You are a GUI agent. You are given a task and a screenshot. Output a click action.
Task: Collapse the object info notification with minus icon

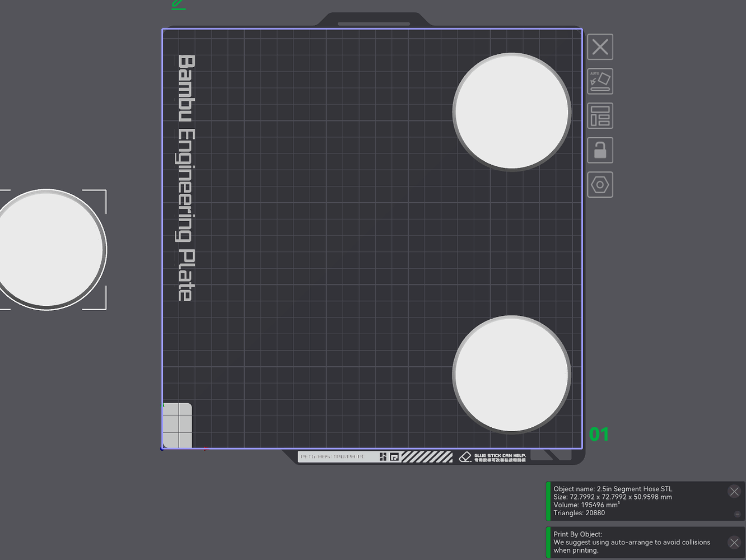(x=737, y=514)
